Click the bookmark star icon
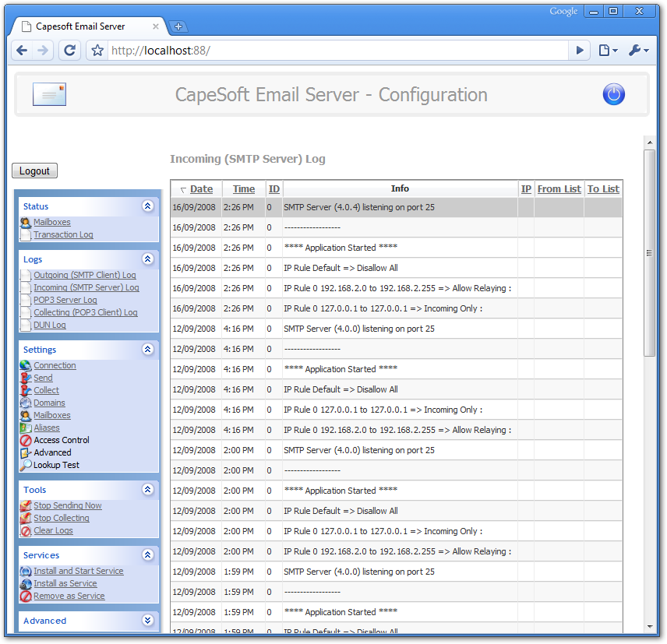This screenshot has height=644, width=667. tap(97, 51)
